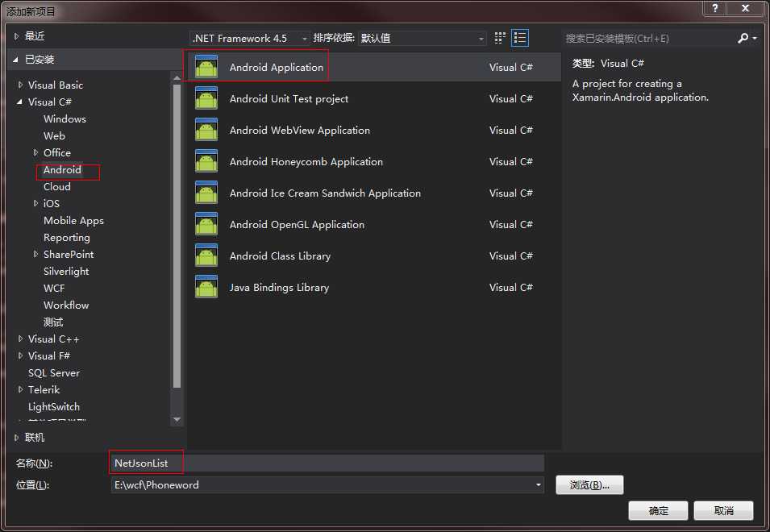Open the sort by 默认值 dropdown

click(x=422, y=38)
